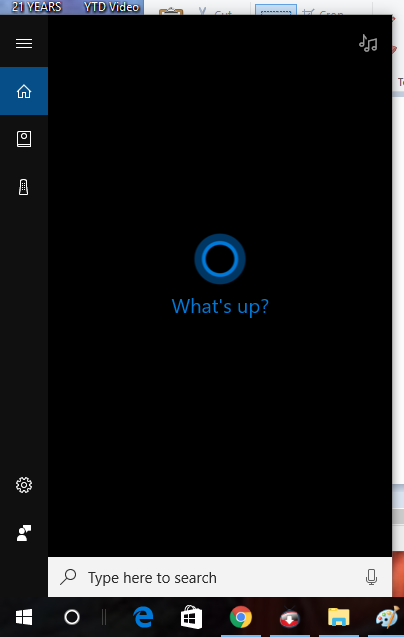Click the music recognition notes icon

[x=368, y=43]
